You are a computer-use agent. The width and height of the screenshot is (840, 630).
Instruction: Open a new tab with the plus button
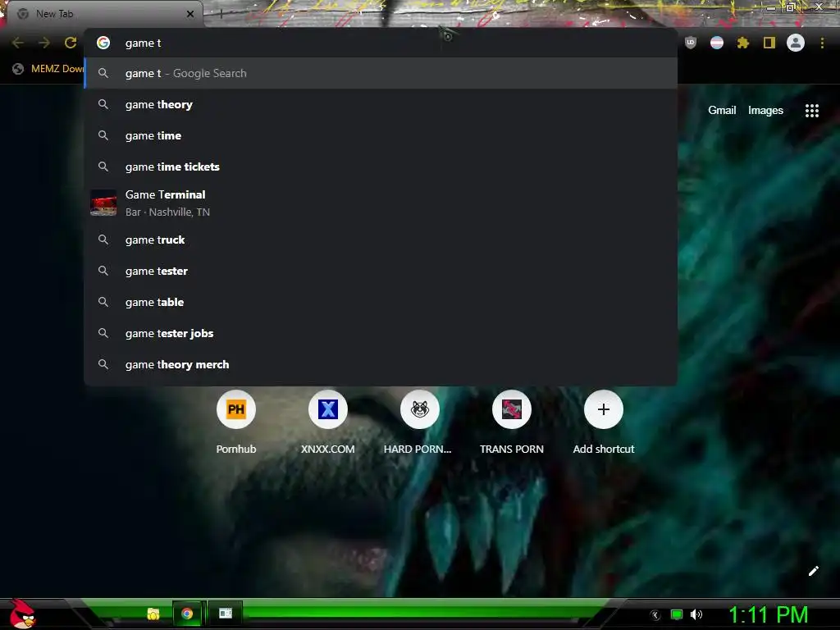[221, 14]
